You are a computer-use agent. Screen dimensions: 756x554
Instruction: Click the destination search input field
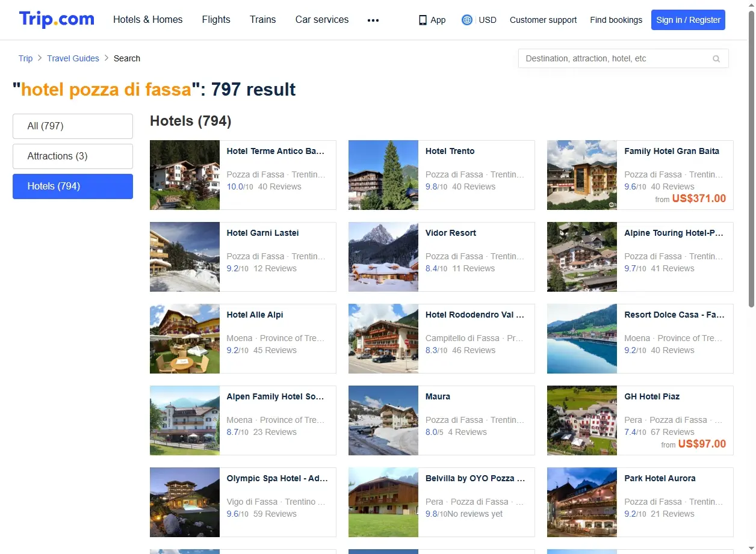(x=623, y=58)
